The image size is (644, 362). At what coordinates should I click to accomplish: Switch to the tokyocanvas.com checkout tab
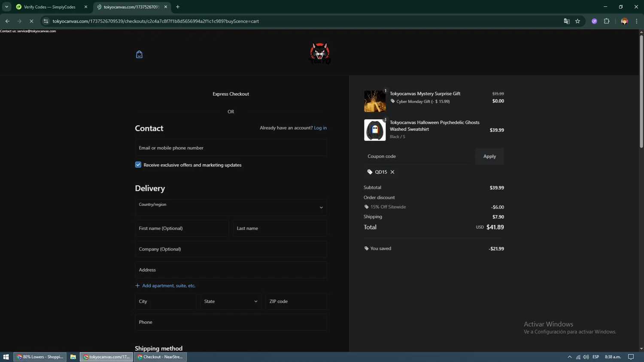point(131,7)
